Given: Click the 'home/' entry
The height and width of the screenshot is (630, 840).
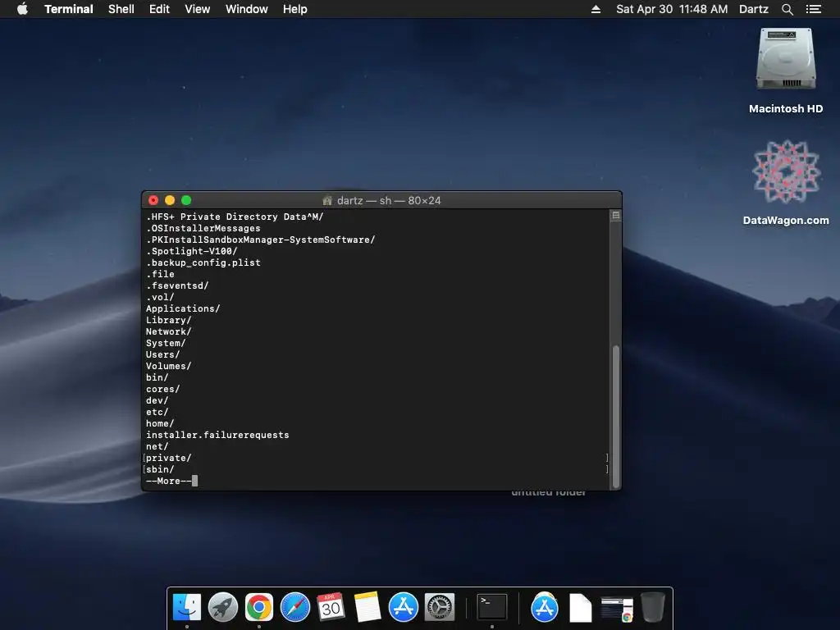Looking at the screenshot, I should pos(160,424).
